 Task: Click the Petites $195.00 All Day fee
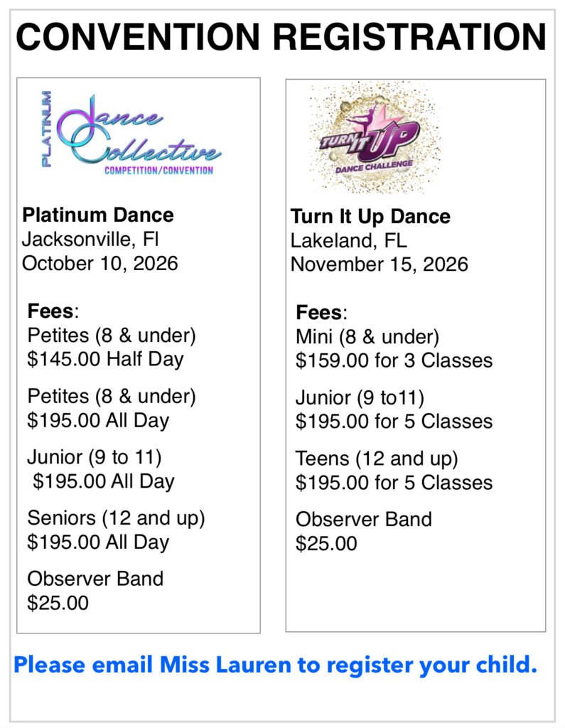point(112,408)
